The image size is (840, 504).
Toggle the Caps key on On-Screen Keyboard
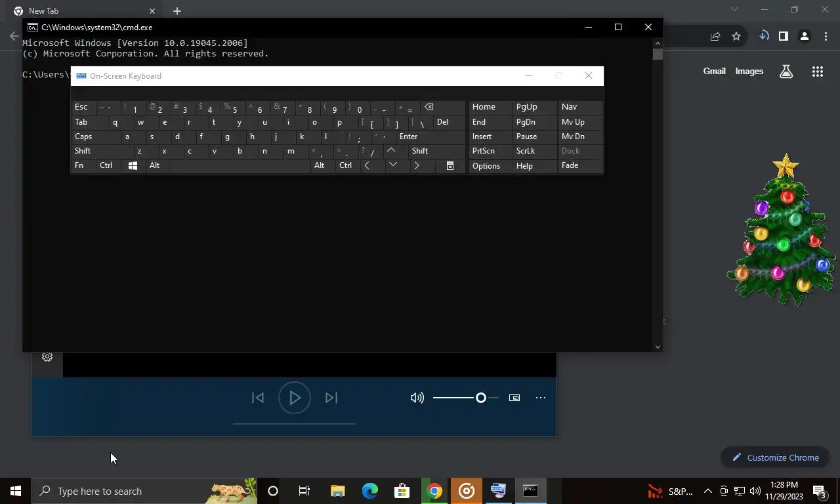point(96,136)
